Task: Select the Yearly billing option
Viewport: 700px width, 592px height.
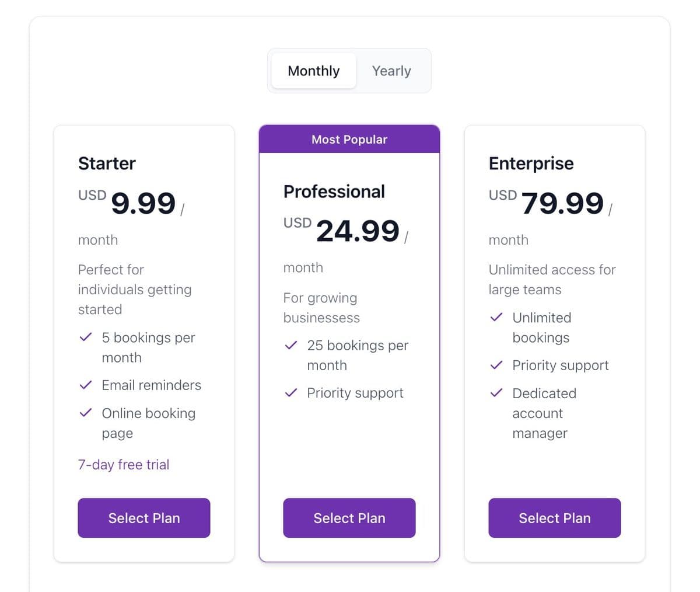Action: point(391,71)
